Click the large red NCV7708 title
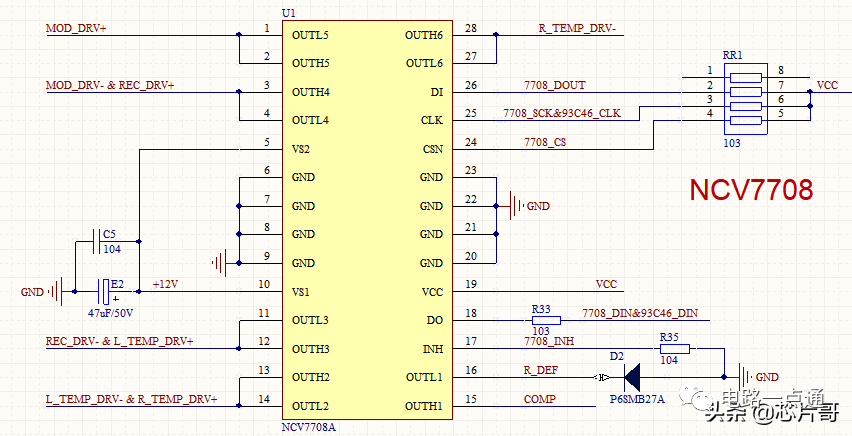The height and width of the screenshot is (436, 852). click(x=751, y=190)
